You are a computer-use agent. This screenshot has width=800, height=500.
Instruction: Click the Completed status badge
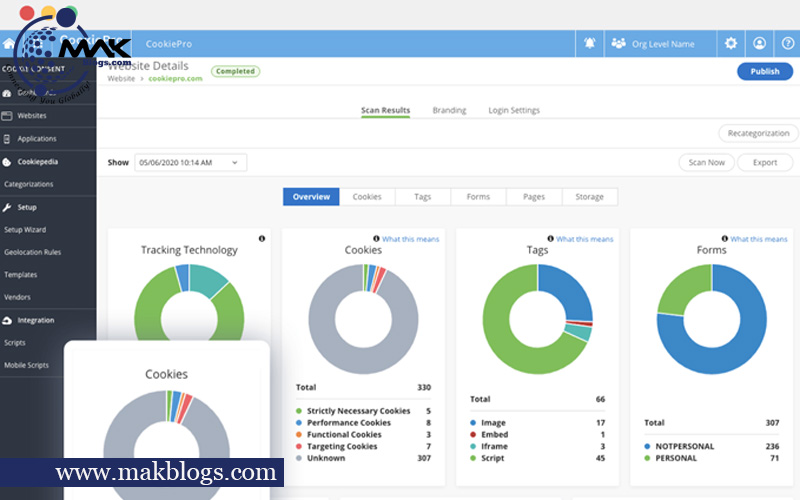(235, 71)
